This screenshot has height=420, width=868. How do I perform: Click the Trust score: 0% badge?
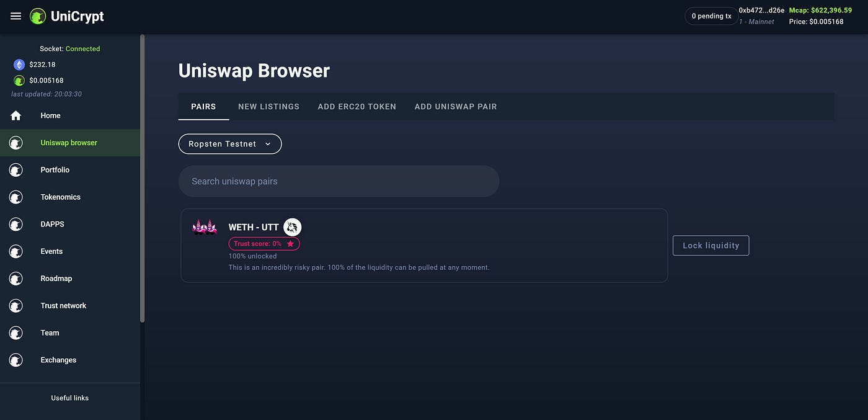pos(264,244)
